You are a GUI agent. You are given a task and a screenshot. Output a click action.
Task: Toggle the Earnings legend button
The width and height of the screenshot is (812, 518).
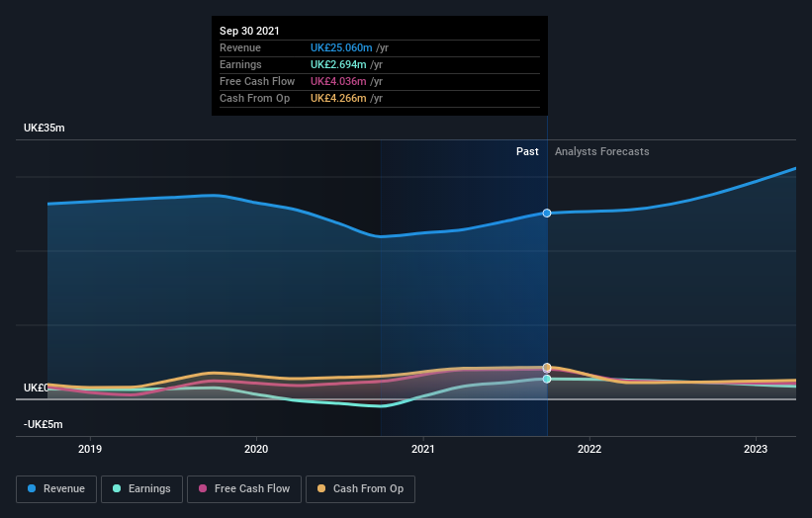141,489
